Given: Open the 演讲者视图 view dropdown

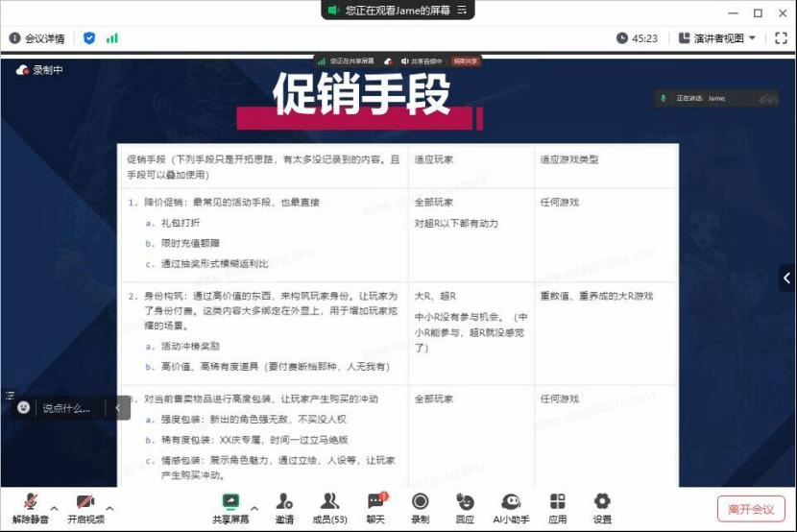Looking at the screenshot, I should pos(717,38).
